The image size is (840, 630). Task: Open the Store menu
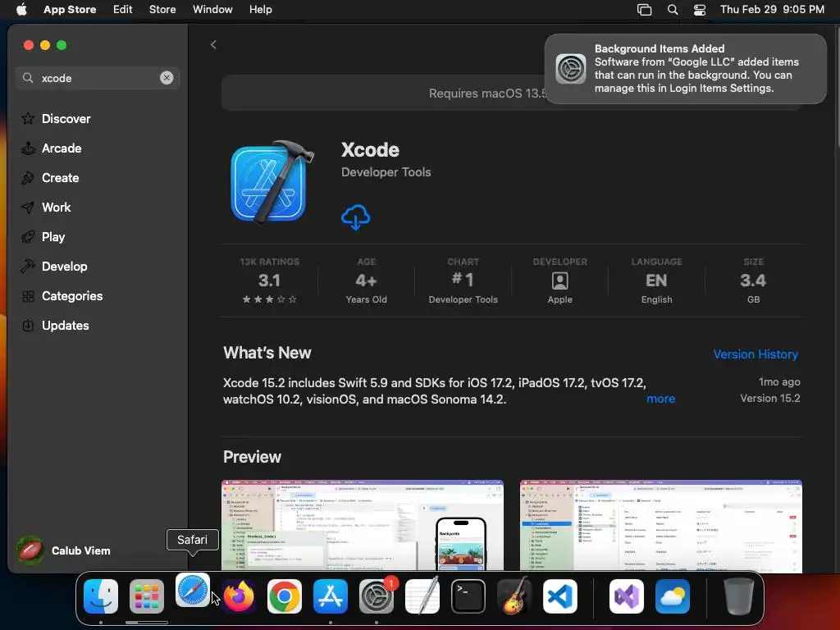[162, 10]
